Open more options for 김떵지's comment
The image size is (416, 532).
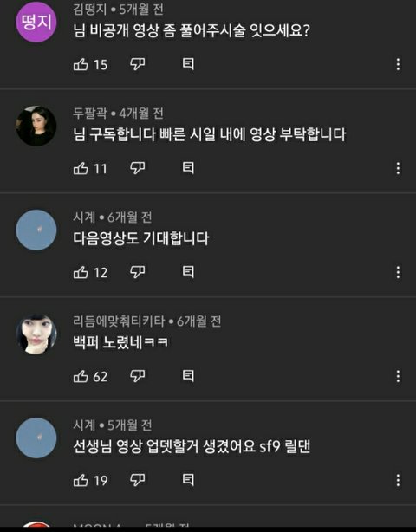point(398,64)
